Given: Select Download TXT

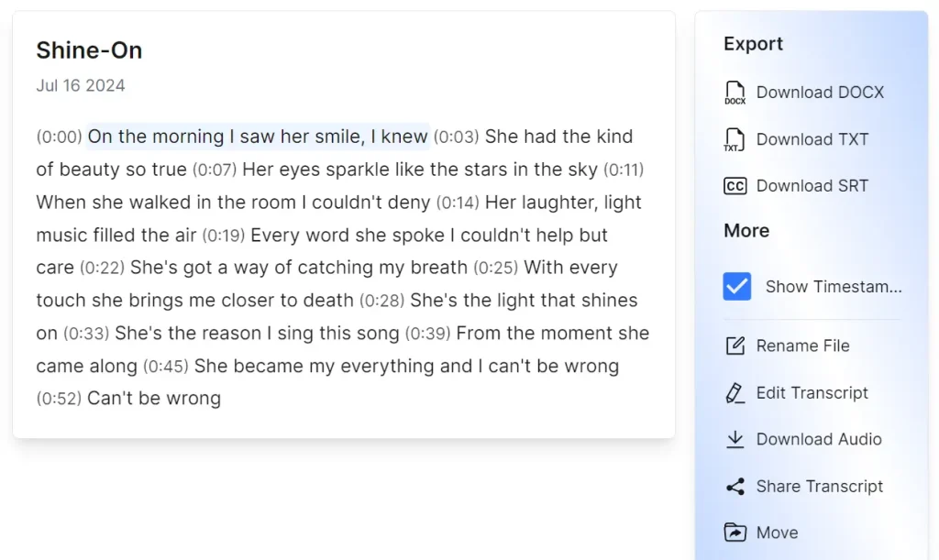Looking at the screenshot, I should [812, 139].
